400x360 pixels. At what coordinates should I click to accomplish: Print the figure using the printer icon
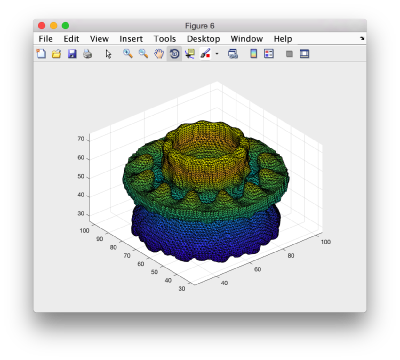coord(87,54)
